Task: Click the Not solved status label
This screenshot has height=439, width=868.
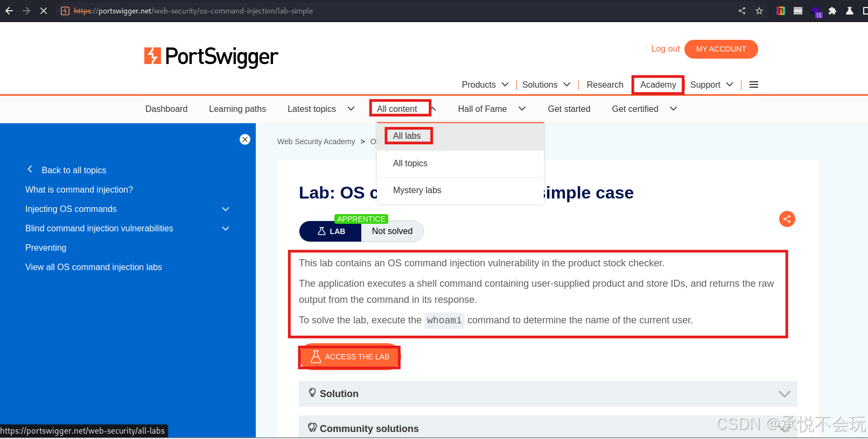Action: pos(392,231)
